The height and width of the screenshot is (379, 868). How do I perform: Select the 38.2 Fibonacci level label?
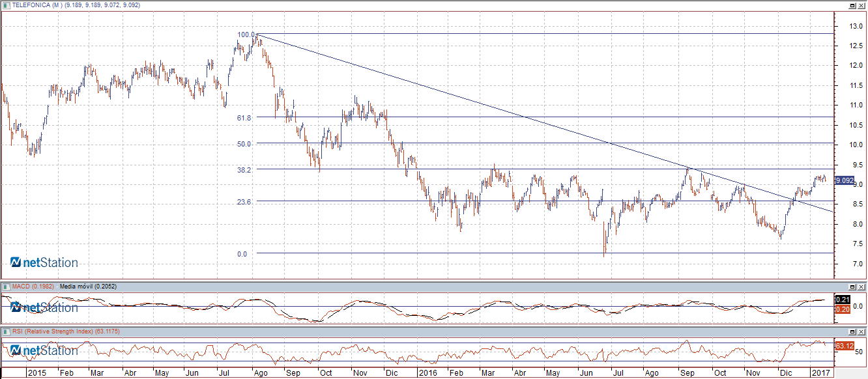(x=244, y=170)
